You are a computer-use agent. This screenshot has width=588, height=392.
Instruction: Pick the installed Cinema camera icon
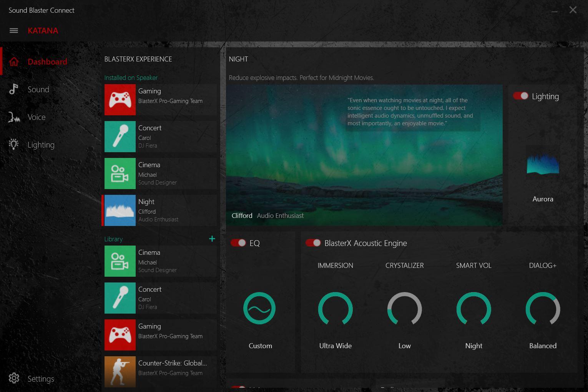coord(120,174)
